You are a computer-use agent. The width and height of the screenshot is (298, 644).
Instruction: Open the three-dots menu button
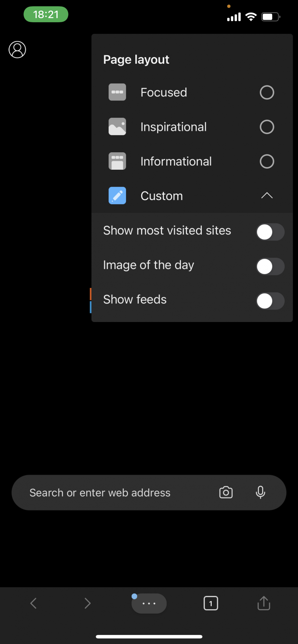click(x=149, y=603)
